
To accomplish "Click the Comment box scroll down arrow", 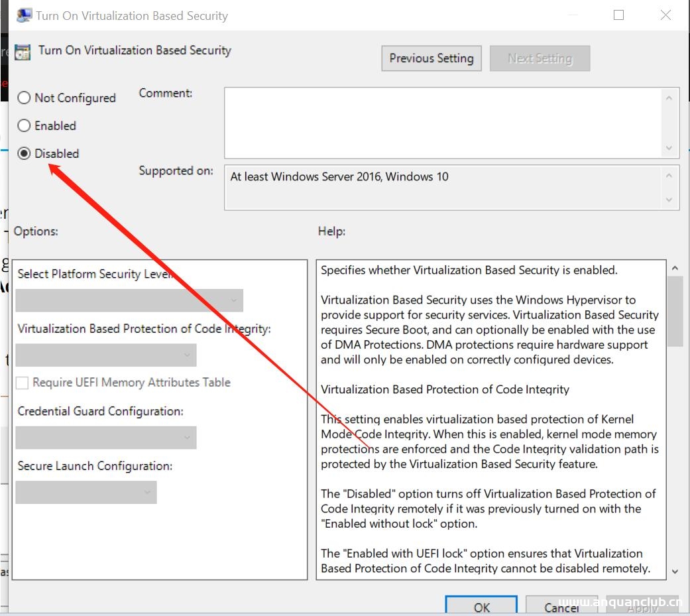I will [x=669, y=148].
